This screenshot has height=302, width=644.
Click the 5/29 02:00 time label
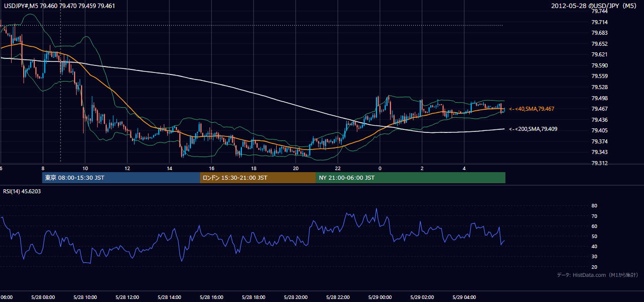(421, 297)
